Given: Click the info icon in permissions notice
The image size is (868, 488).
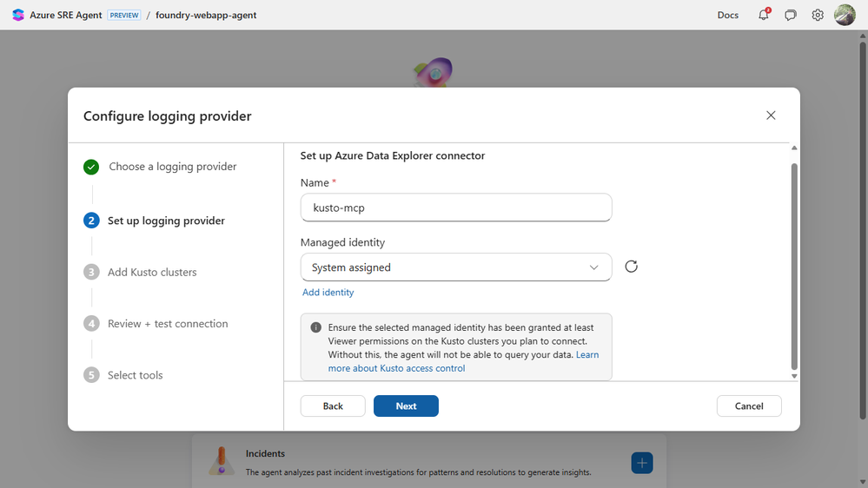Looking at the screenshot, I should point(316,327).
